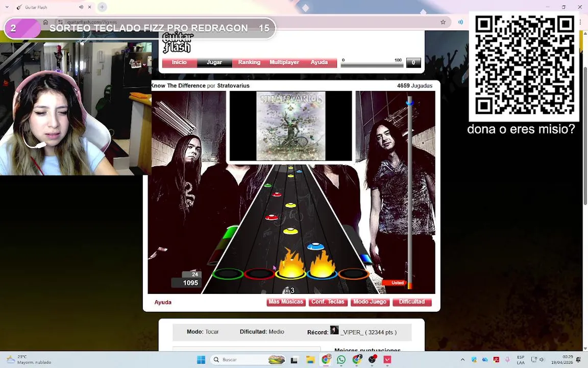Image resolution: width=588 pixels, height=368 pixels.
Task: Click the Modo: Tocar label
Action: click(203, 332)
